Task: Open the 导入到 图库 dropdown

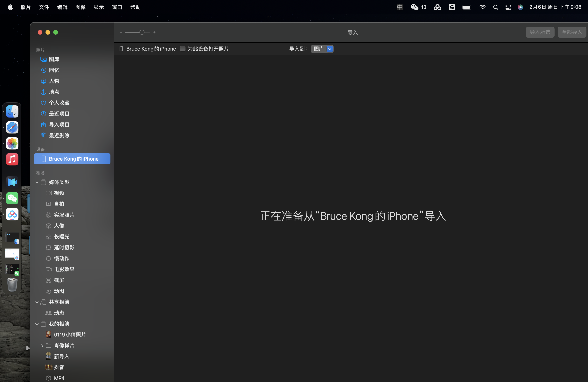Action: 322,49
